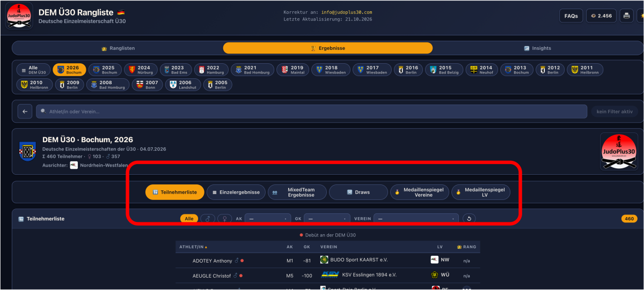Select the 2005 Berlin event chip
Image resolution: width=644 pixels, height=290 pixels.
pos(217,85)
